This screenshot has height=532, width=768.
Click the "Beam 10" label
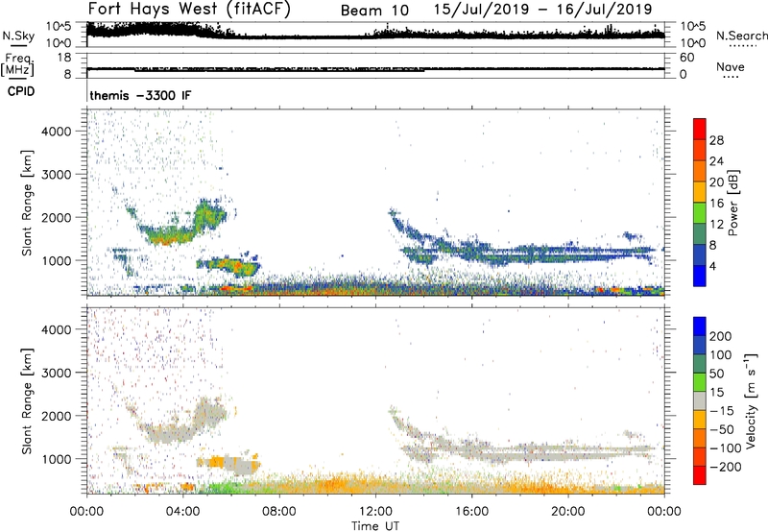point(374,11)
